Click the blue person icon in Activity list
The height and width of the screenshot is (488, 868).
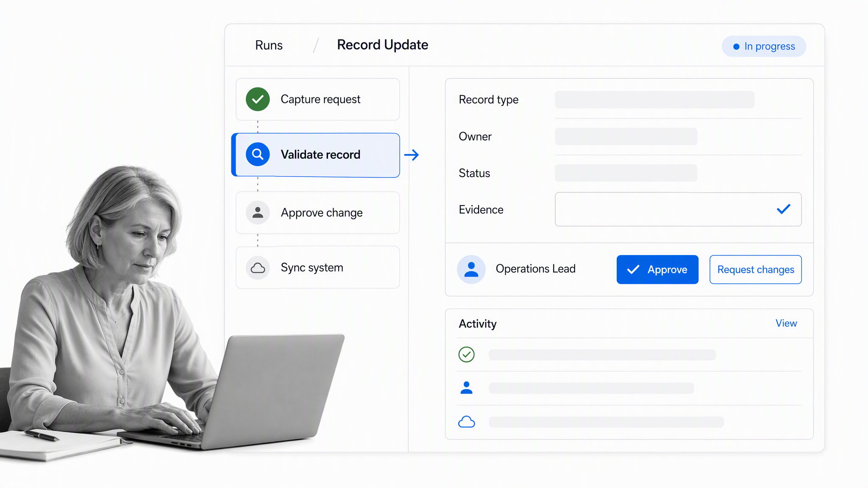pyautogui.click(x=466, y=388)
